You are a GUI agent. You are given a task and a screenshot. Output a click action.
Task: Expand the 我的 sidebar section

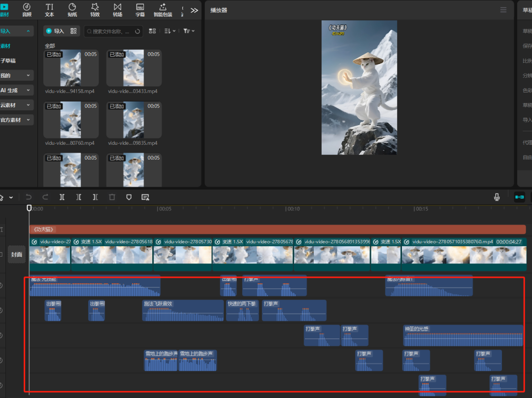(x=16, y=76)
